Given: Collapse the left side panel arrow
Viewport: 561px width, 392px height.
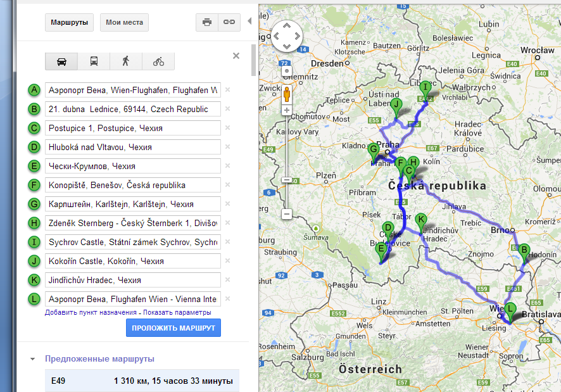Looking at the screenshot, I should pos(249,22).
